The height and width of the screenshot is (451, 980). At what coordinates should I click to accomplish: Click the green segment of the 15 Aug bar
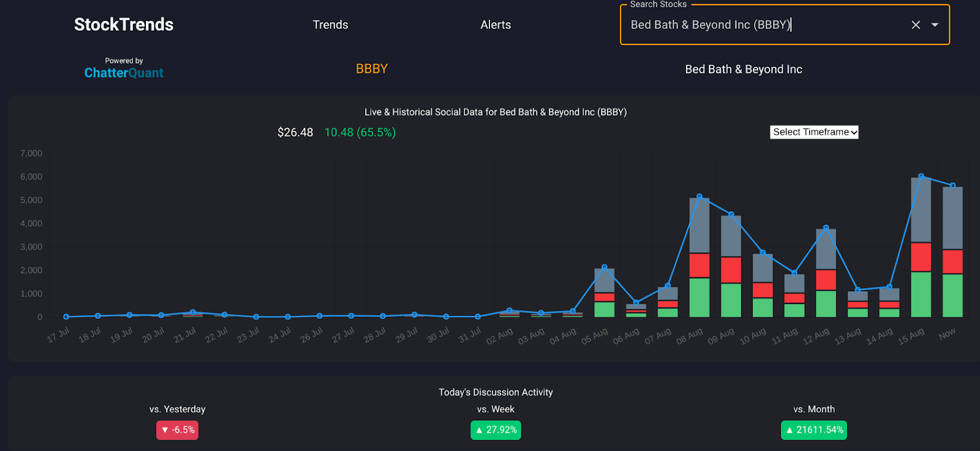921,294
